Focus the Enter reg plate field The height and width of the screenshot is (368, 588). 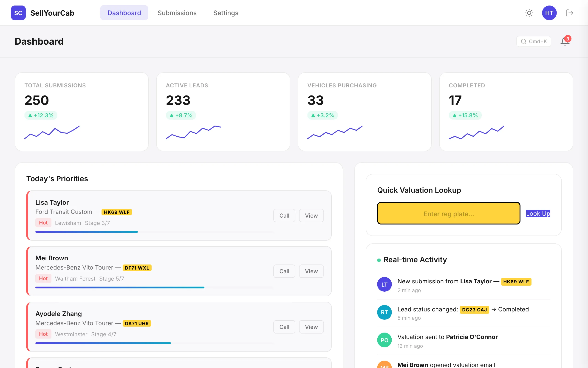pos(449,213)
